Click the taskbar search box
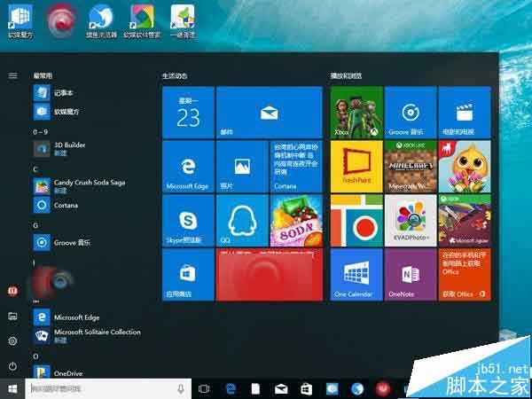Screen dimensions: 532x399 108,389
